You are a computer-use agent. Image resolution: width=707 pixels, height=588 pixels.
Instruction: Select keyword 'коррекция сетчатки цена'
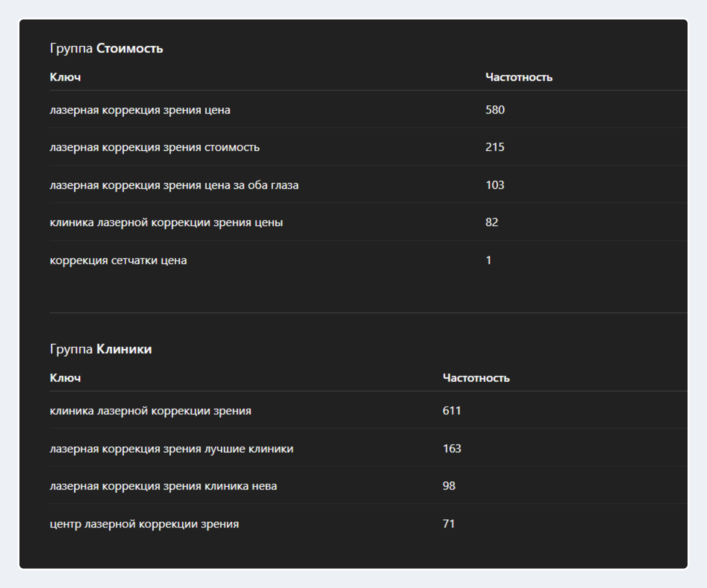(118, 260)
